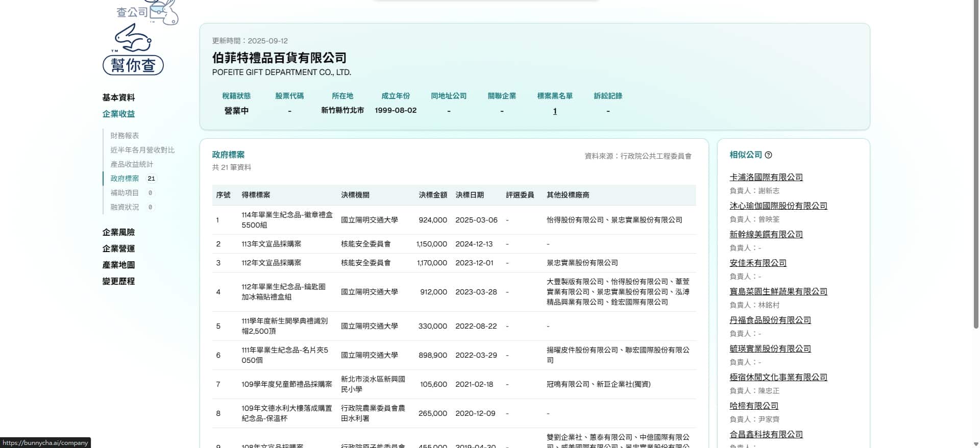Image resolution: width=980 pixels, height=448 pixels.
Task: Open 變更歷程 in the sidebar
Action: point(118,281)
